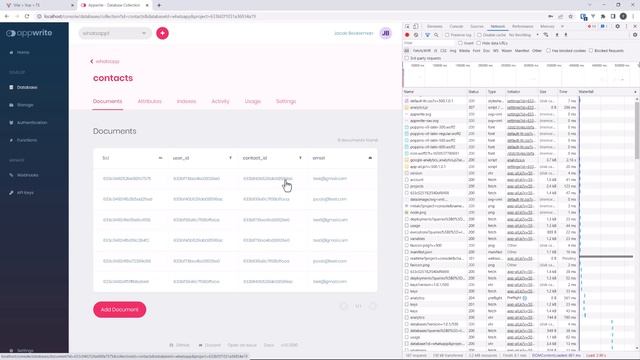Image resolution: width=640 pixels, height=360 pixels.
Task: Filter network requests by Img
Action: pos(453,51)
